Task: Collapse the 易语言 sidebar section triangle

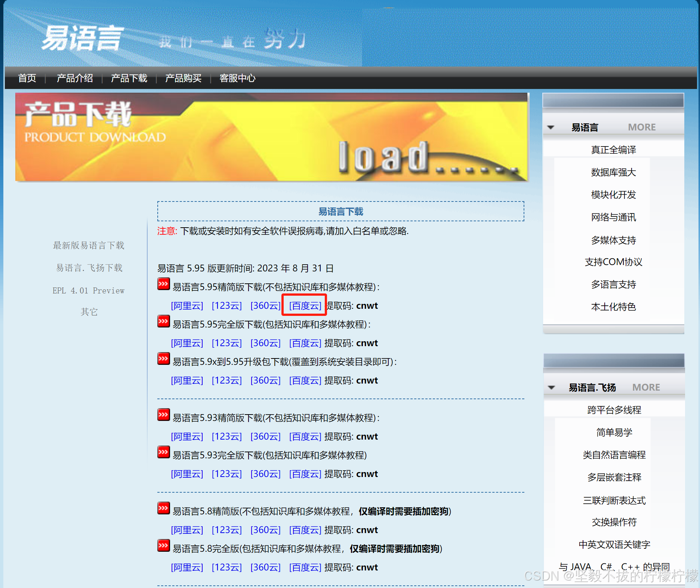Action: 551,127
